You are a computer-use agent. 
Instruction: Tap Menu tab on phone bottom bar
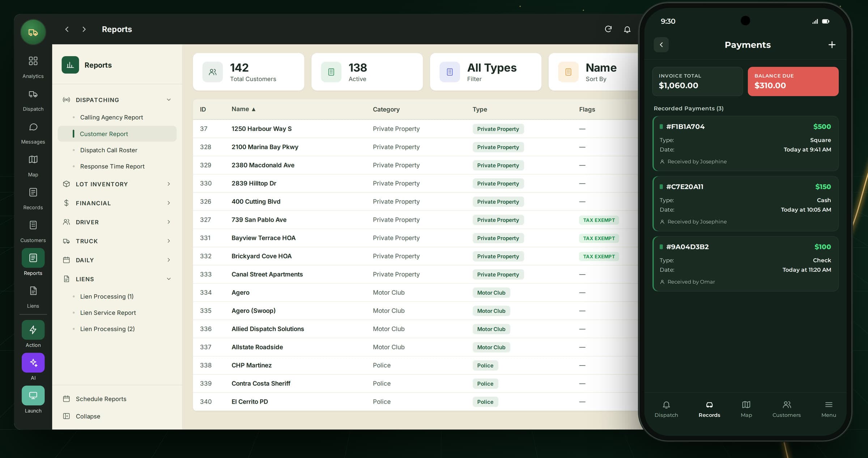pos(829,409)
